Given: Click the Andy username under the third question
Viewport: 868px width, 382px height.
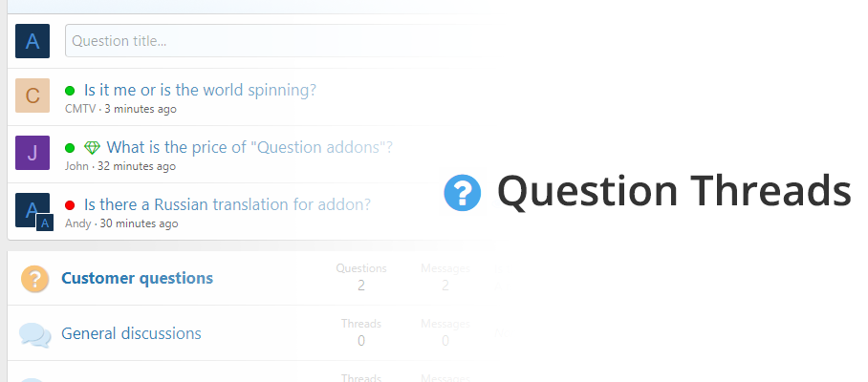Looking at the screenshot, I should pos(77,223).
